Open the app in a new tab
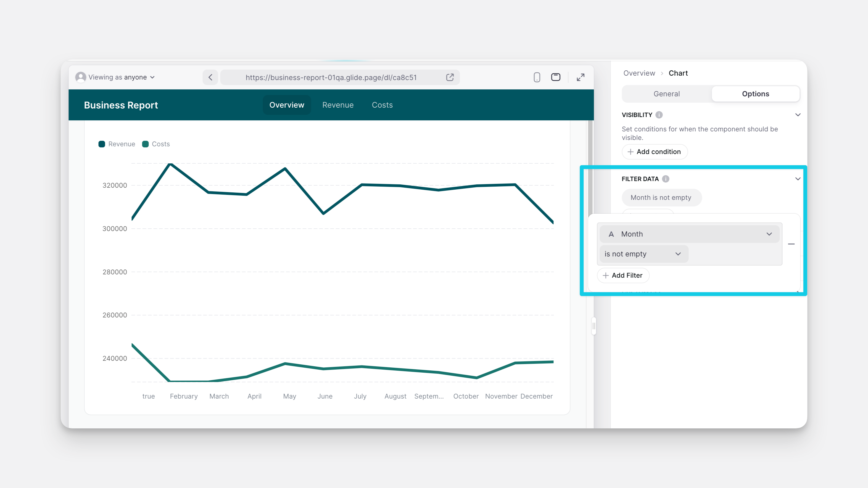 pos(450,77)
